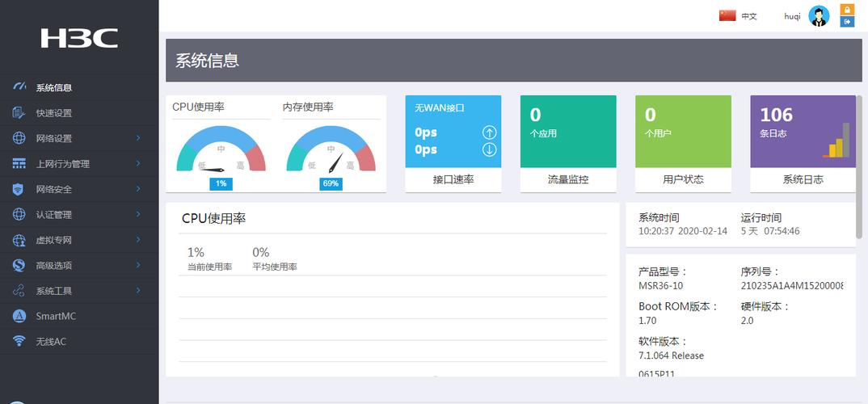Click the Wireless AC (无线AC) wifi icon

(x=19, y=341)
